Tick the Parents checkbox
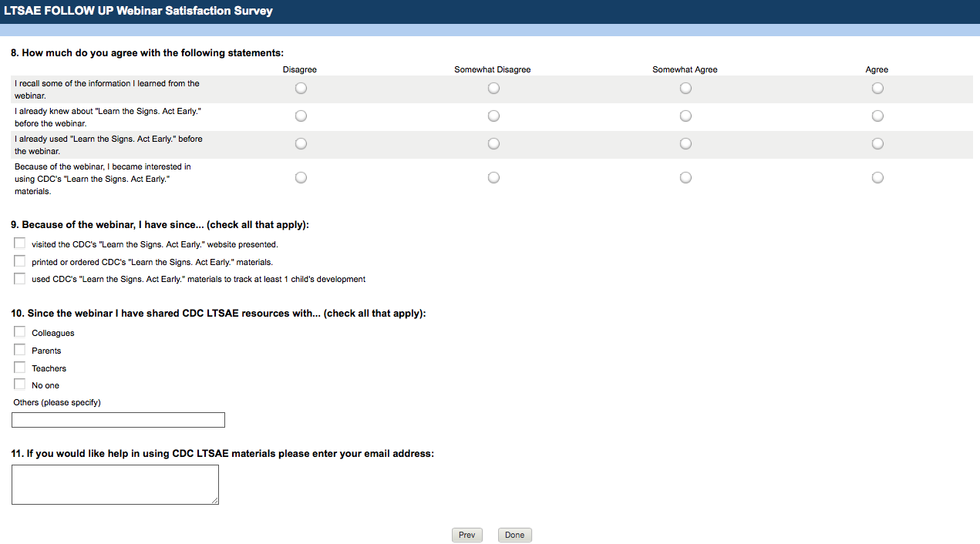The height and width of the screenshot is (544, 980). pyautogui.click(x=19, y=350)
